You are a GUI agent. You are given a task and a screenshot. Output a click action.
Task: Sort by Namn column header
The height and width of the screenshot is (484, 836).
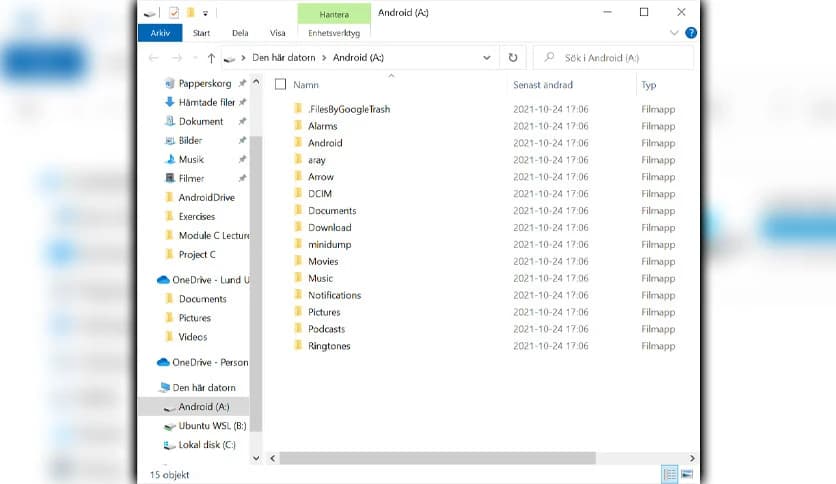click(306, 85)
